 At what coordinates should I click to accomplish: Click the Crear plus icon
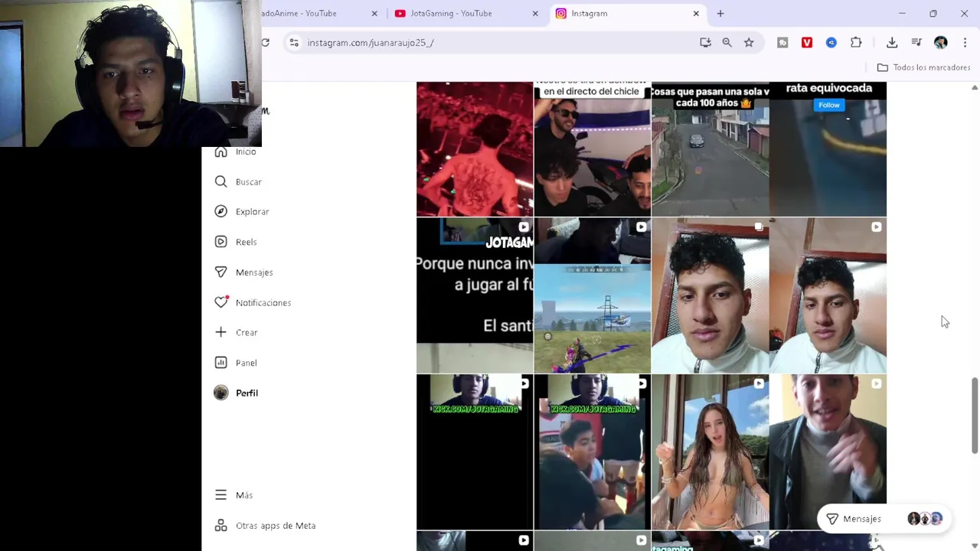(221, 332)
